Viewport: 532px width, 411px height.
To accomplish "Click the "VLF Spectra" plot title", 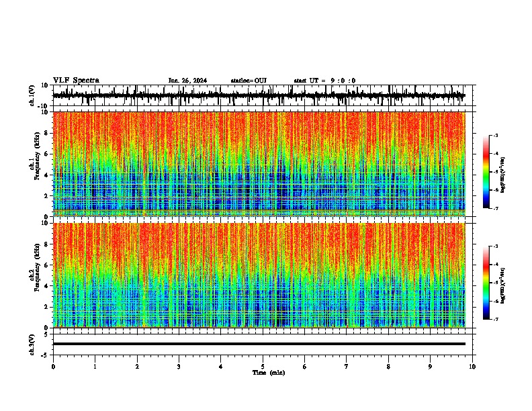I will coord(76,81).
